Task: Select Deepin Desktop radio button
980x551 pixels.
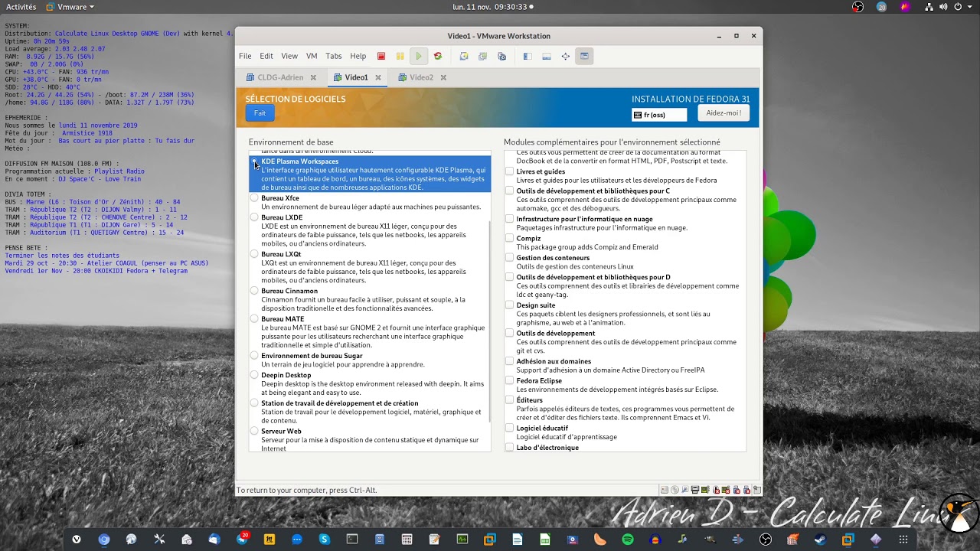Action: 254,375
